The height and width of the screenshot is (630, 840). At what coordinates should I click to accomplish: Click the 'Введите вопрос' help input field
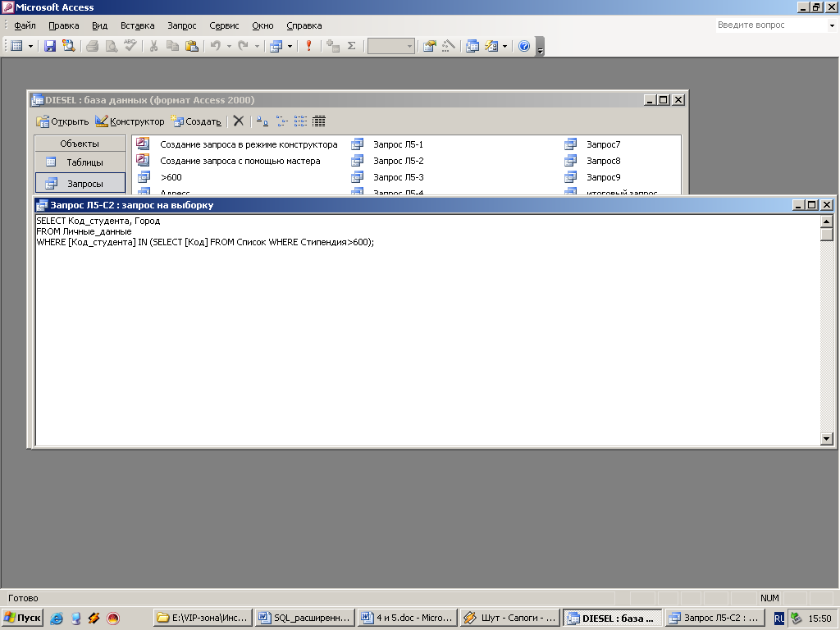tap(771, 25)
